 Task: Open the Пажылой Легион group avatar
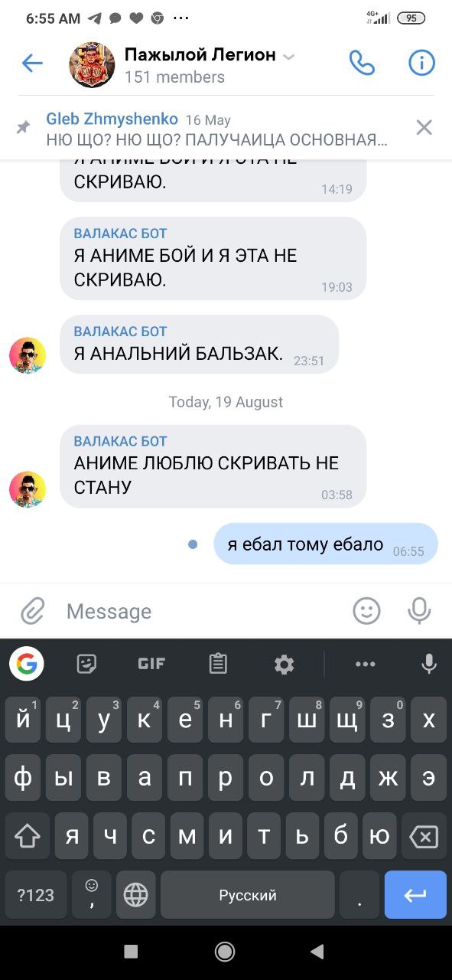pyautogui.click(x=92, y=64)
